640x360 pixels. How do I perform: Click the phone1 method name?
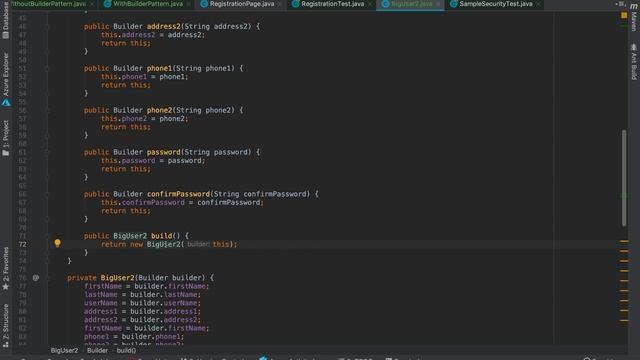tap(159, 69)
